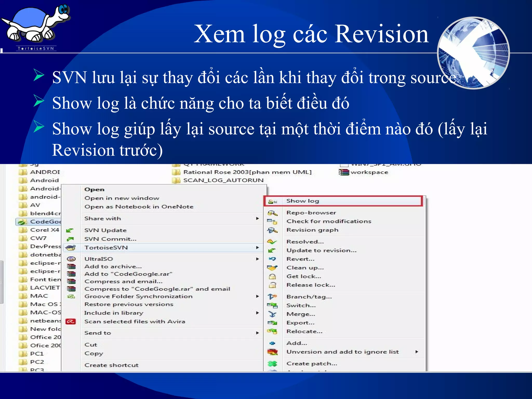Select the LACVIET folder

click(39, 288)
